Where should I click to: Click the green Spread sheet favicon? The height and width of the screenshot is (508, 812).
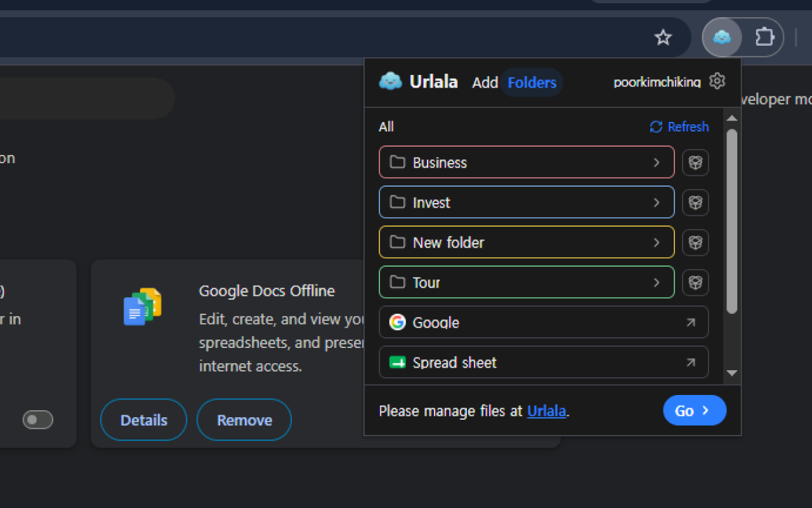click(x=397, y=363)
